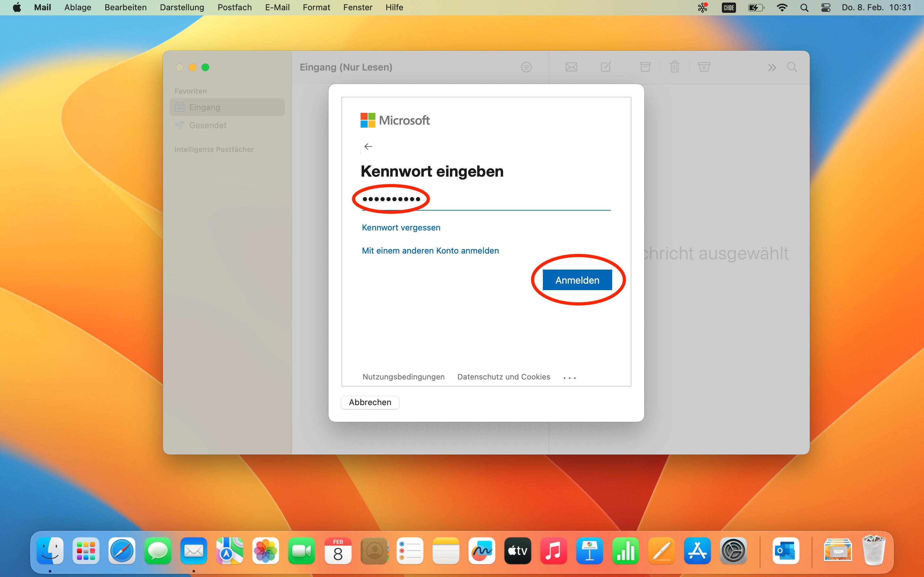Click the Anmelden sign-in button
The image size is (924, 577).
(577, 280)
